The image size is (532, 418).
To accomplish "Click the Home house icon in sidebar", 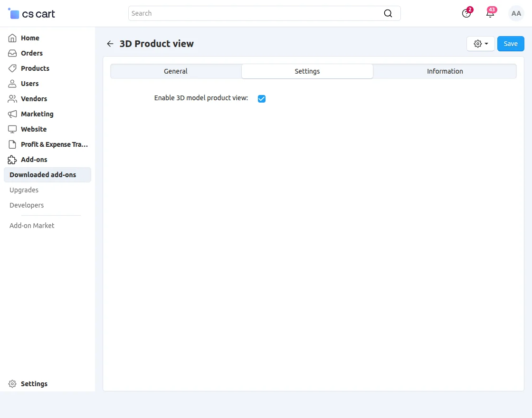I will [x=12, y=38].
